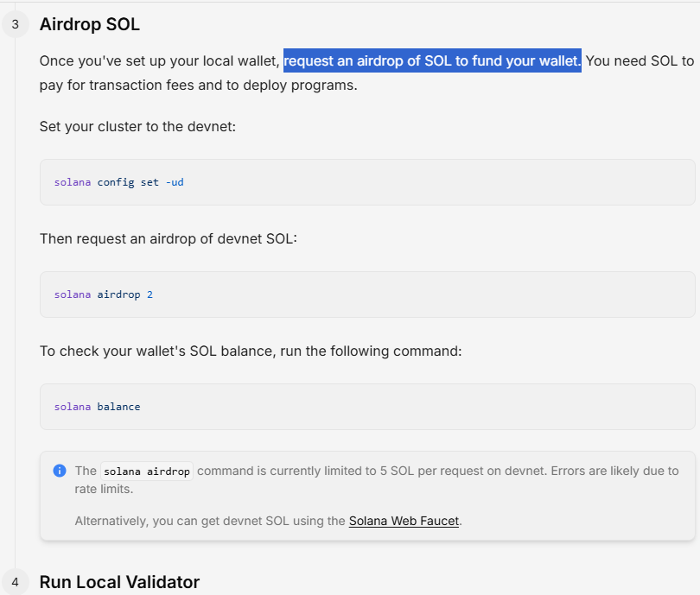This screenshot has height=595, width=700.
Task: Click the Airdrop SOL heading
Action: click(x=89, y=24)
